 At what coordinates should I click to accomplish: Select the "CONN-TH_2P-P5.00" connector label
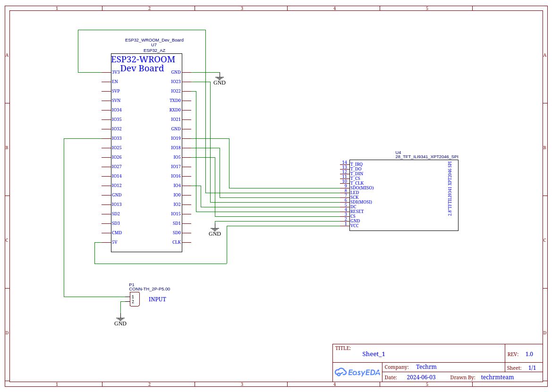[x=149, y=289]
